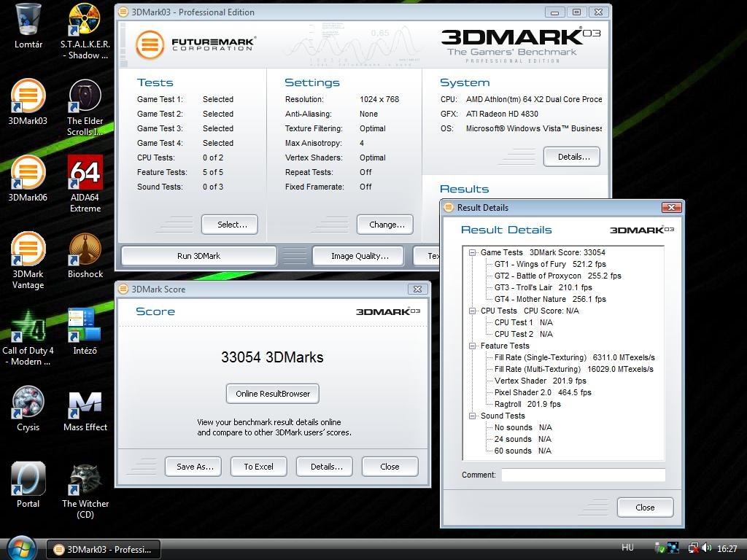Screen dimensions: 747x560
Task: Open the Online ResultBrowser
Action: [272, 393]
